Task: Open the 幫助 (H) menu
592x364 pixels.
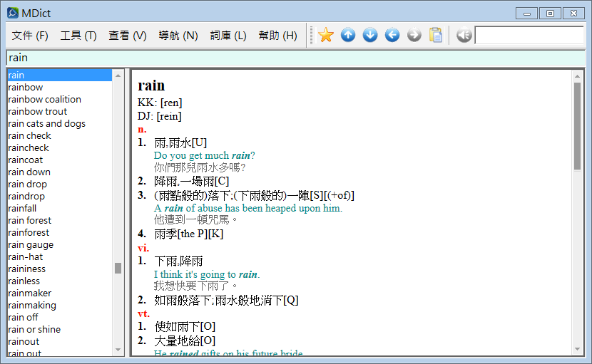Action: coord(278,36)
